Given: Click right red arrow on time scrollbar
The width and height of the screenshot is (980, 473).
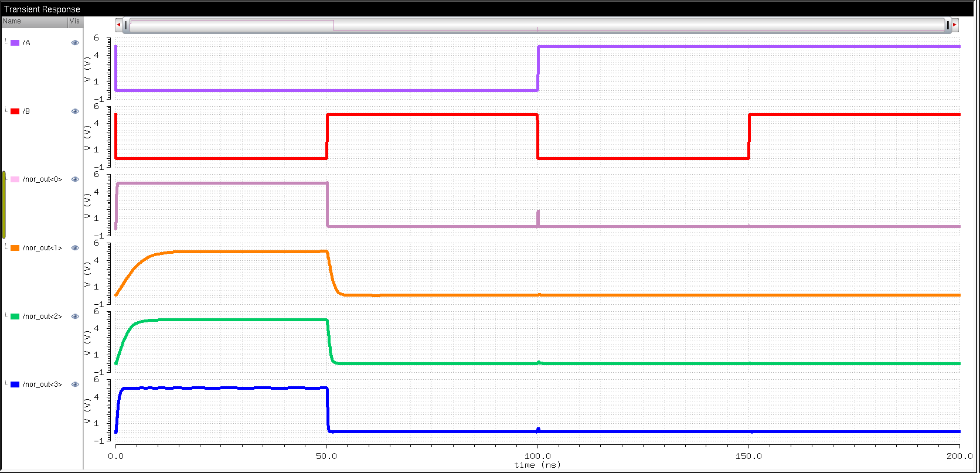Looking at the screenshot, I should pyautogui.click(x=955, y=25).
